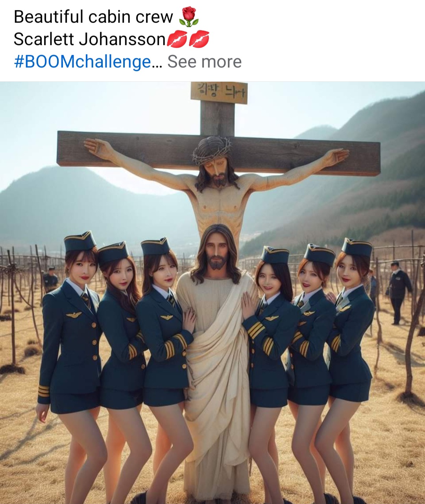Click the white draped robe cloth
Screen dimensions: 425x504
pos(218,366)
